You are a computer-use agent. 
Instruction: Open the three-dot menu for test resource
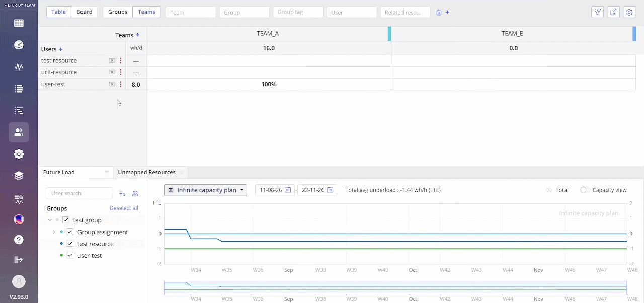tap(120, 60)
